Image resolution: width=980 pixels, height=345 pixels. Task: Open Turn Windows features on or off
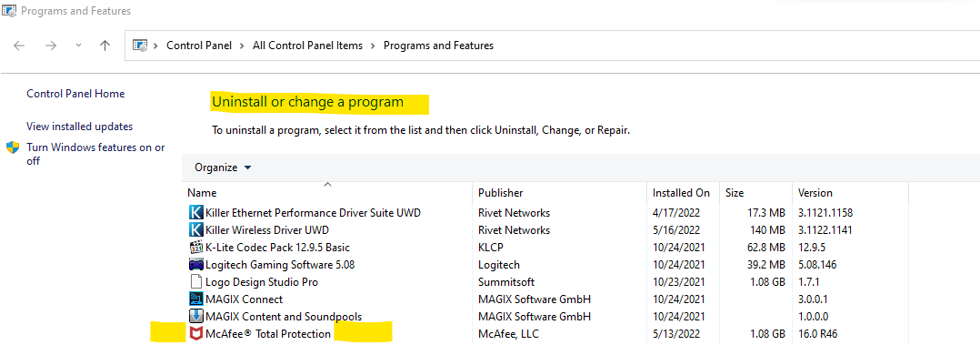95,154
